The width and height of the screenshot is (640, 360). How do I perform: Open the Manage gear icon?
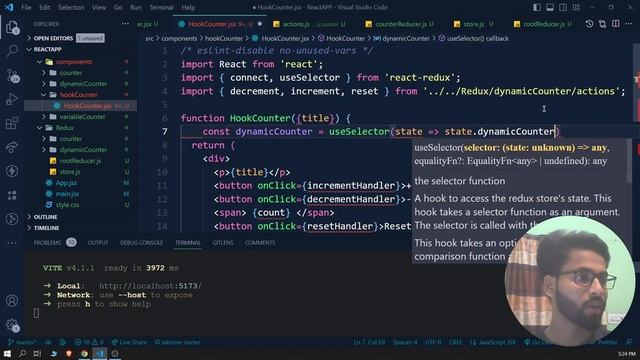click(x=12, y=325)
